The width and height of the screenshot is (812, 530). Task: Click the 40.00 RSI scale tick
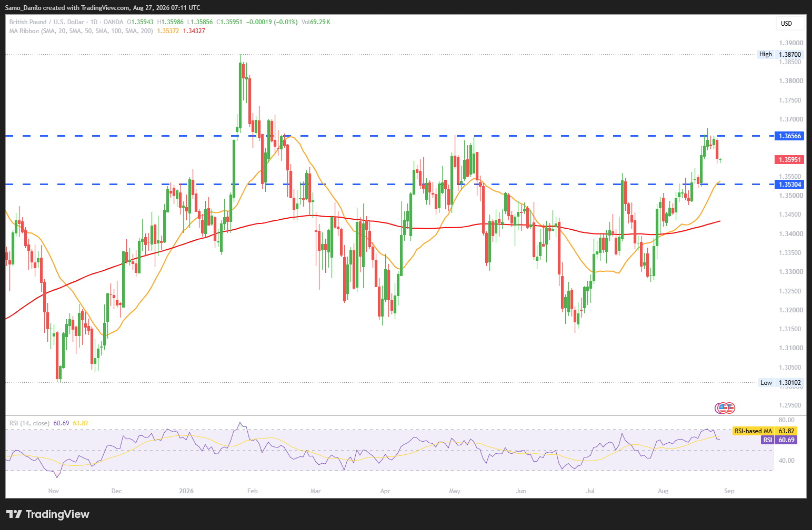786,461
